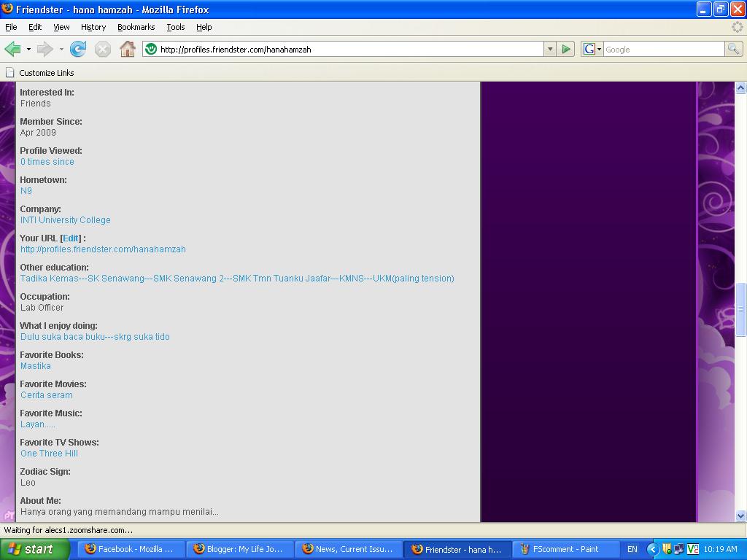Click the Stop loading icon
The image size is (747, 560).
102,49
